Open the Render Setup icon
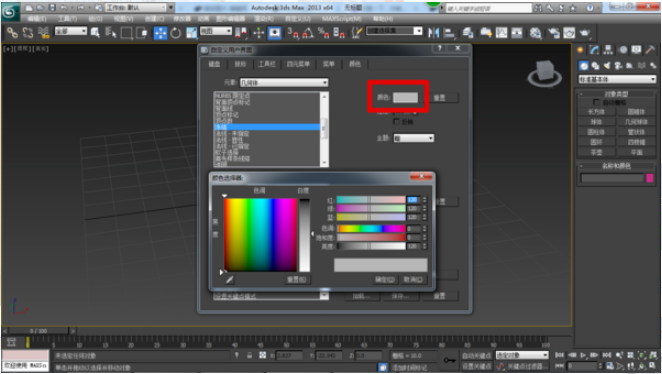 tap(553, 33)
